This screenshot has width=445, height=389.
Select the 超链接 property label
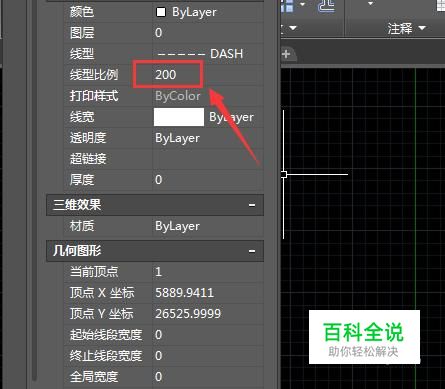(88, 159)
